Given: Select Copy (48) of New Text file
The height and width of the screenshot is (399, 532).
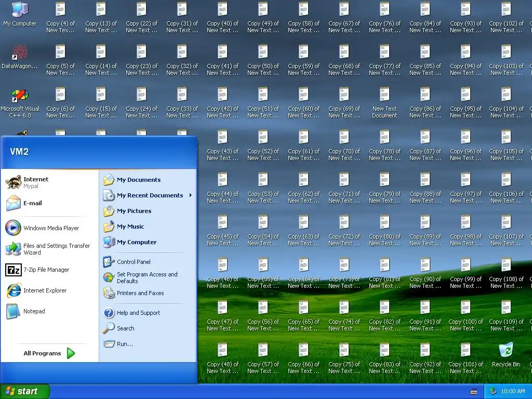Looking at the screenshot, I should pos(222,358).
